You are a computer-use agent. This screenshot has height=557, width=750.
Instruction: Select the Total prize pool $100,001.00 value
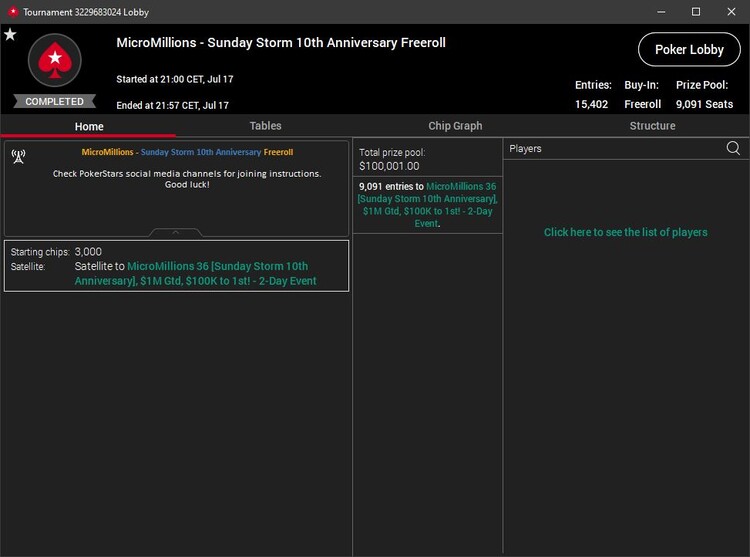tap(389, 166)
